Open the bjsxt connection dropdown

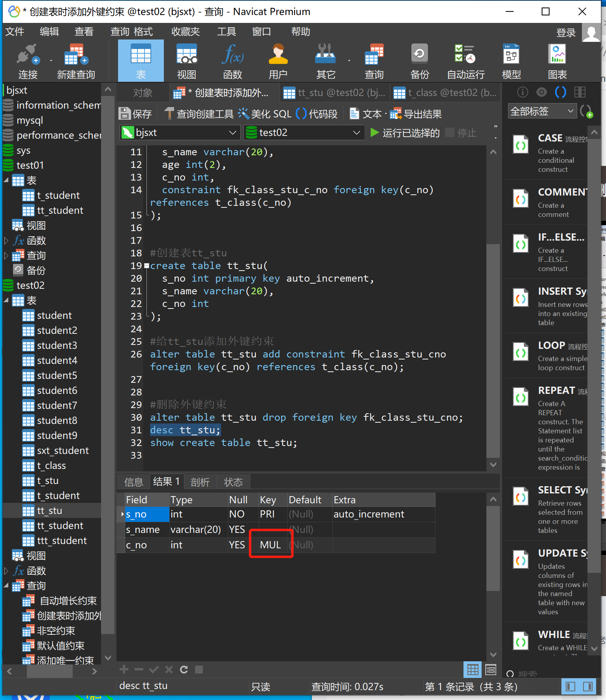[180, 132]
